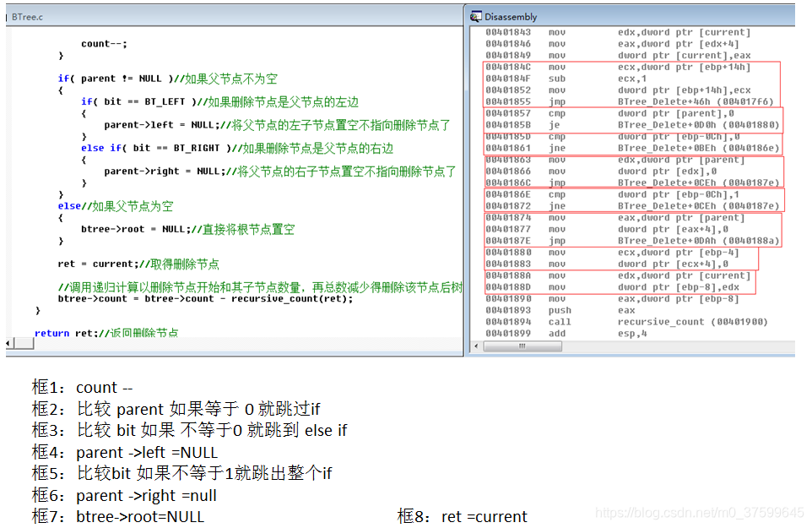
Task: Click horizontal scrollbar thumb in Disassembly pane
Action: pos(522,346)
